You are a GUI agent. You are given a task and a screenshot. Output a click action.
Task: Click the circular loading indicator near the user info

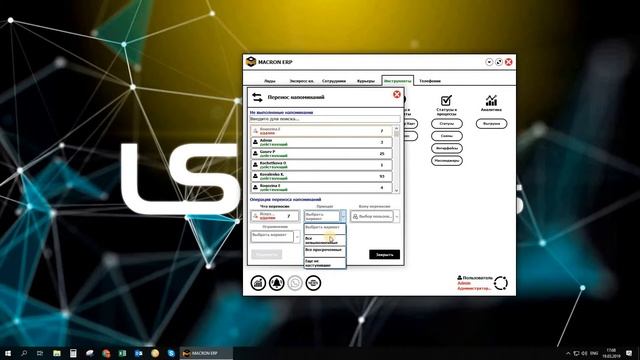tap(501, 283)
